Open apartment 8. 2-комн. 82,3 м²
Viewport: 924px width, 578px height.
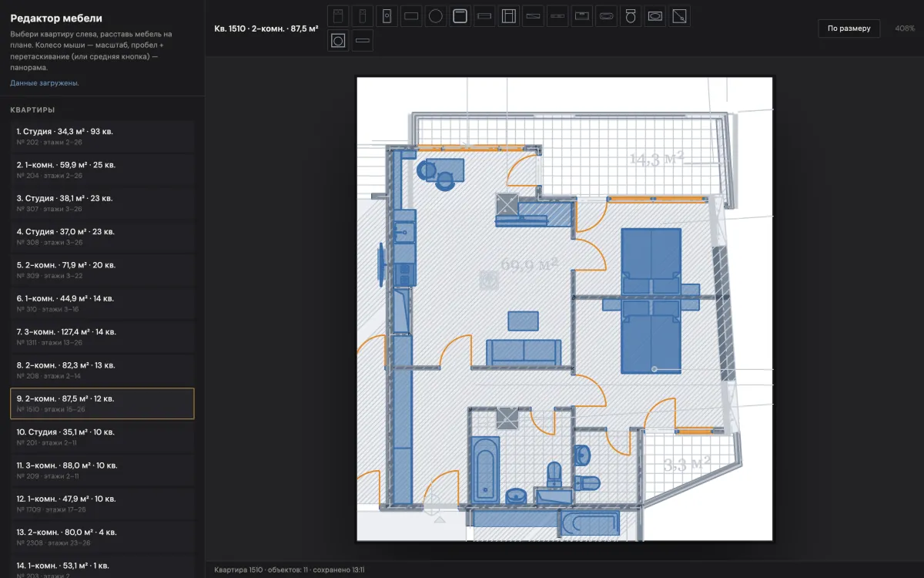pyautogui.click(x=102, y=370)
